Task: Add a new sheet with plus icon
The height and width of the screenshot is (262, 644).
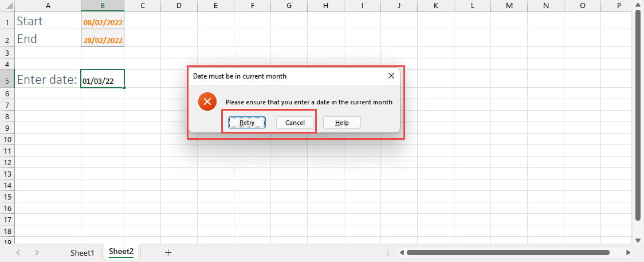Action: click(168, 252)
